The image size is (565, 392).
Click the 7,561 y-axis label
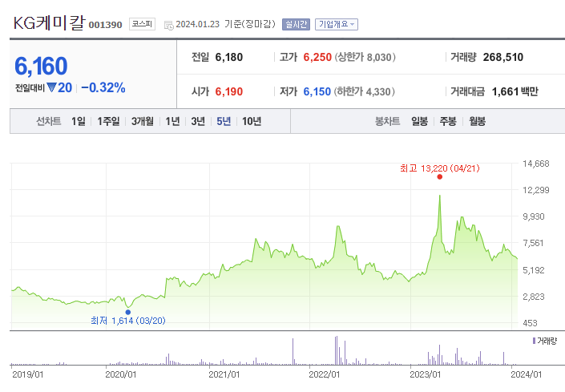pyautogui.click(x=533, y=243)
